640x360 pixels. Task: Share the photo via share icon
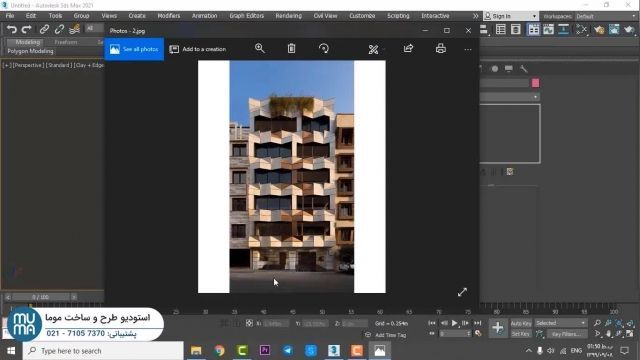pos(408,49)
